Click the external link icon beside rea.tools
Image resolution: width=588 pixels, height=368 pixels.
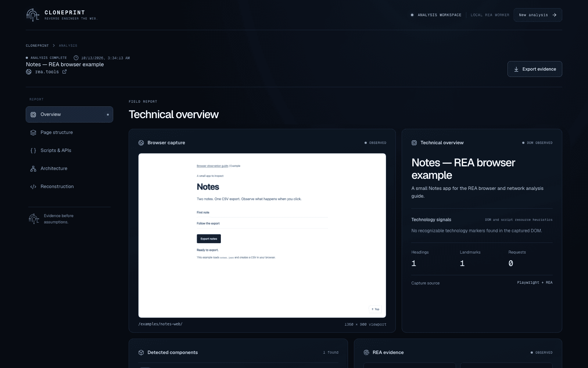pos(64,72)
